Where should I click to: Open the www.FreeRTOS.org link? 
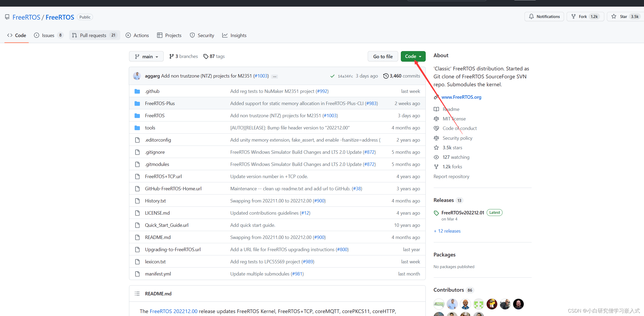coord(461,97)
